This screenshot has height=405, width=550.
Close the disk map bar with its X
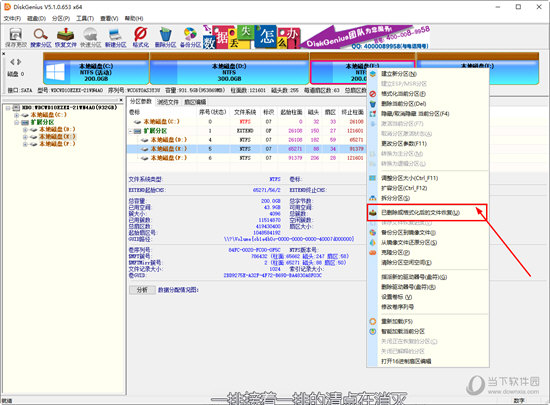click(4, 54)
